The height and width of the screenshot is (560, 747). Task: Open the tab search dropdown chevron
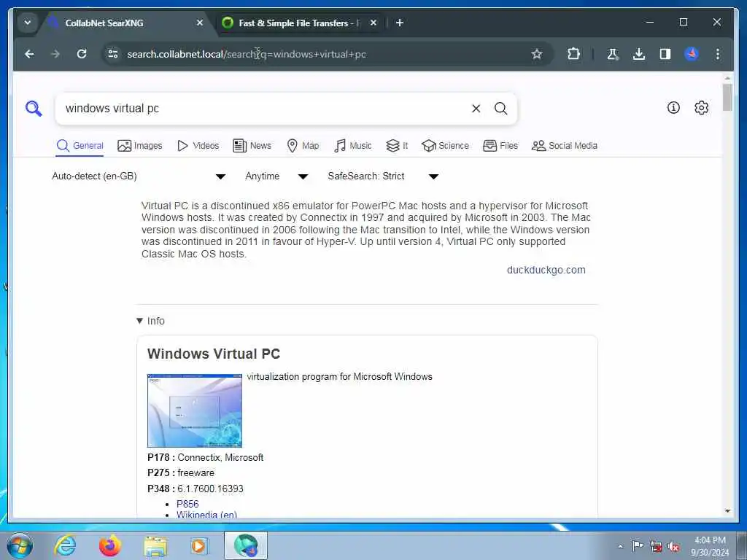point(28,23)
